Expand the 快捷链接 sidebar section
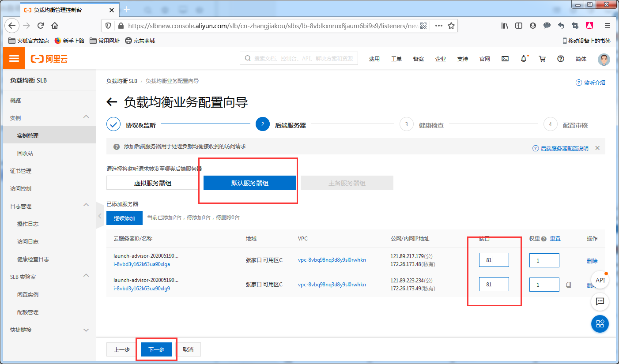 (86, 330)
